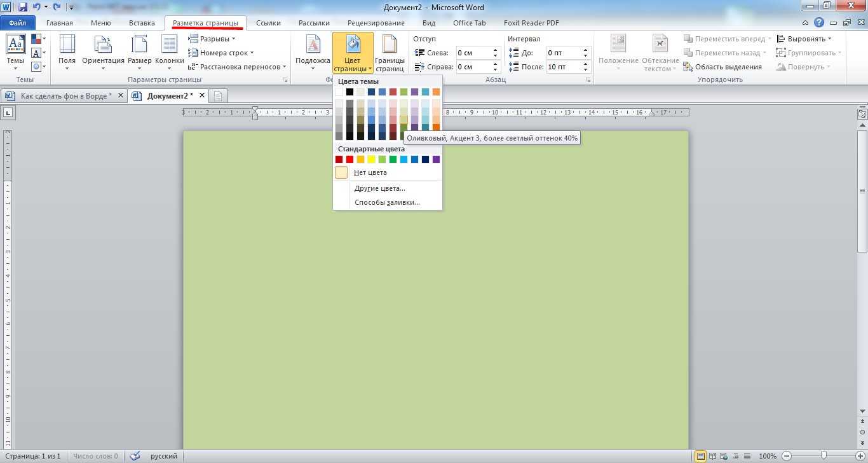Viewport: 868px width, 463px height.
Task: Pick black theme color swatch
Action: (349, 92)
